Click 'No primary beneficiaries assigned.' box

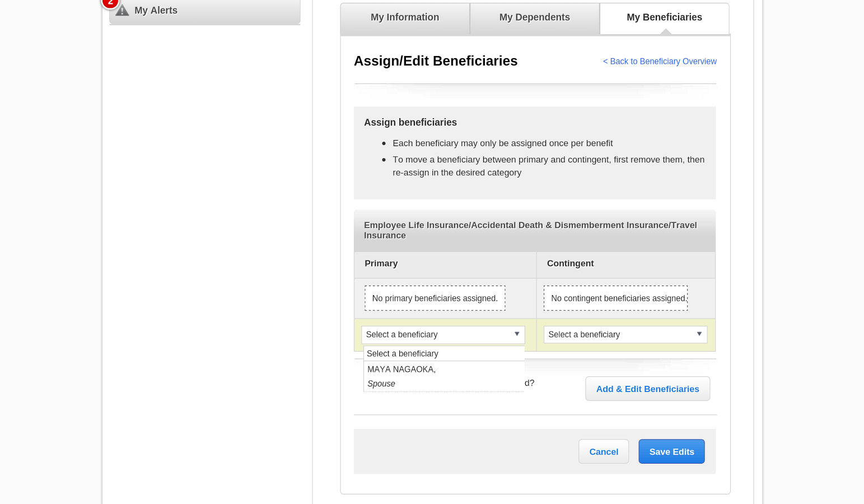click(x=435, y=298)
